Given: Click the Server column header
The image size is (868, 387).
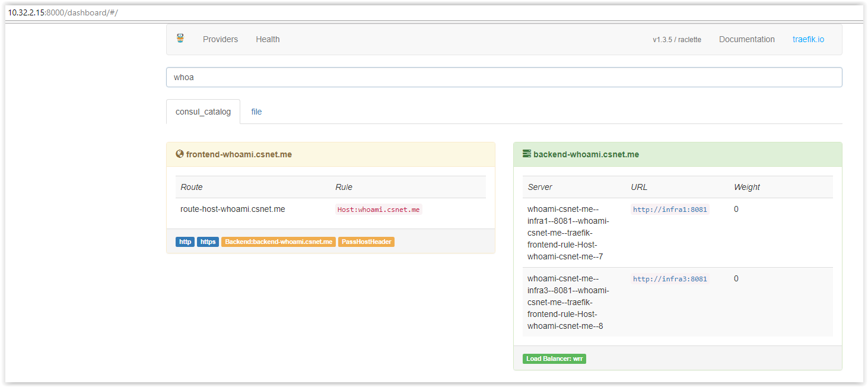Looking at the screenshot, I should click(x=540, y=187).
